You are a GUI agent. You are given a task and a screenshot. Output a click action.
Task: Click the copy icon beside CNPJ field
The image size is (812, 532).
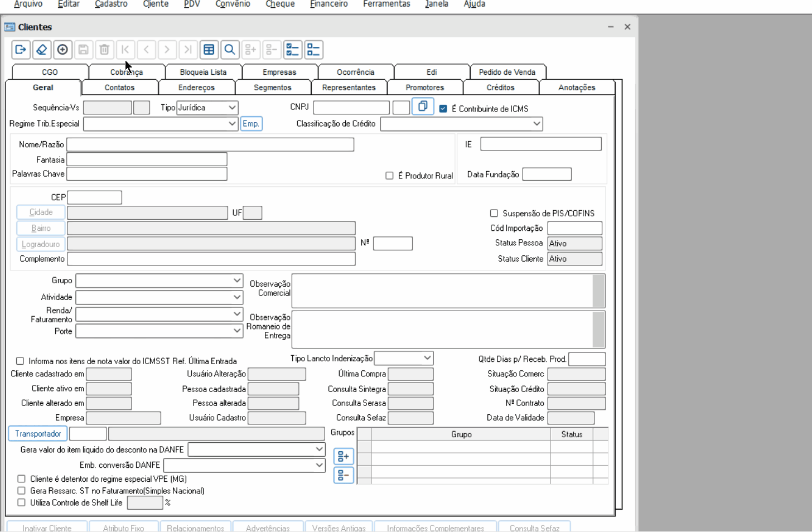tap(423, 106)
